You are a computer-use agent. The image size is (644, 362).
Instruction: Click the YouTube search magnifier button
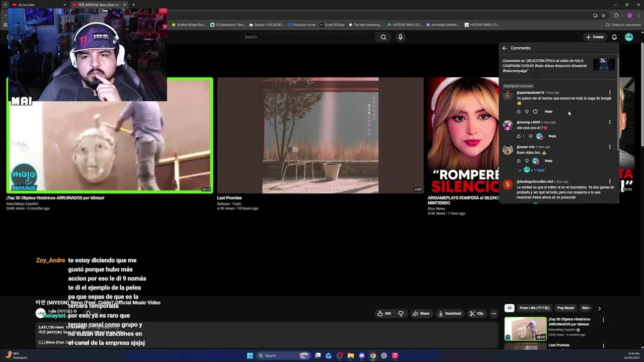(383, 37)
